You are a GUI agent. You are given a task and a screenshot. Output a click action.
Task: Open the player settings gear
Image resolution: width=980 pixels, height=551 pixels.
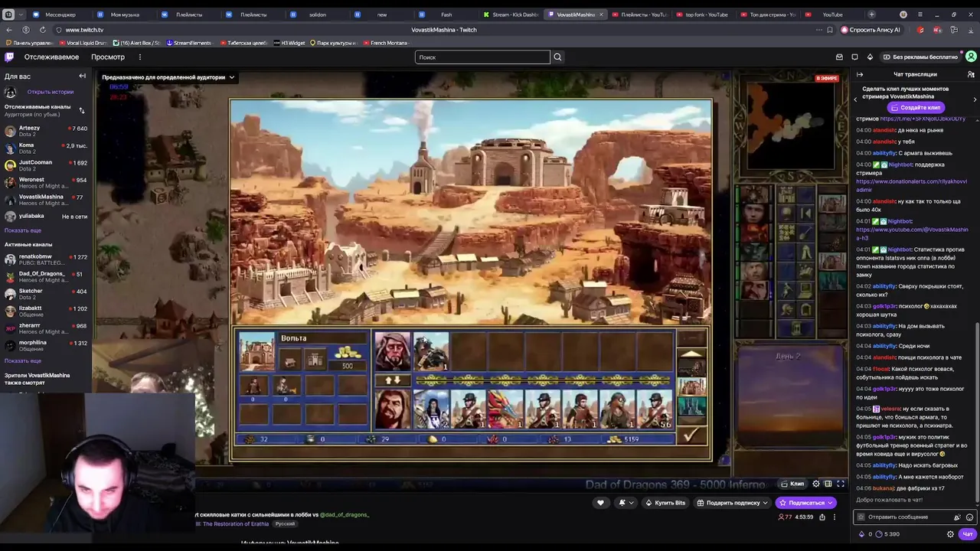point(815,484)
